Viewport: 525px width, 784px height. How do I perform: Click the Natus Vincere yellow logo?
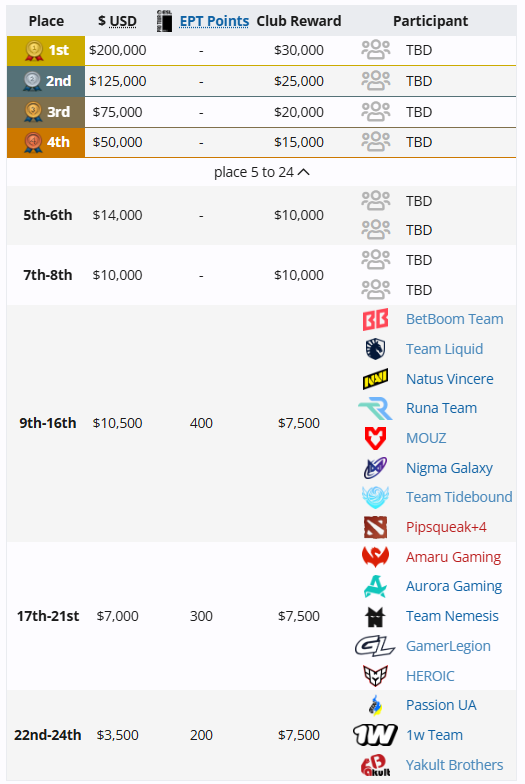pyautogui.click(x=376, y=379)
